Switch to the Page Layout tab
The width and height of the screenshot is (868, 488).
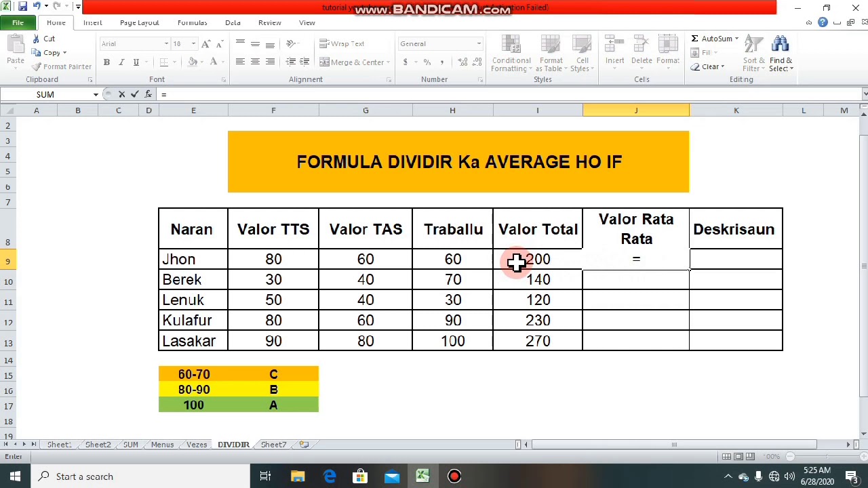pos(139,22)
